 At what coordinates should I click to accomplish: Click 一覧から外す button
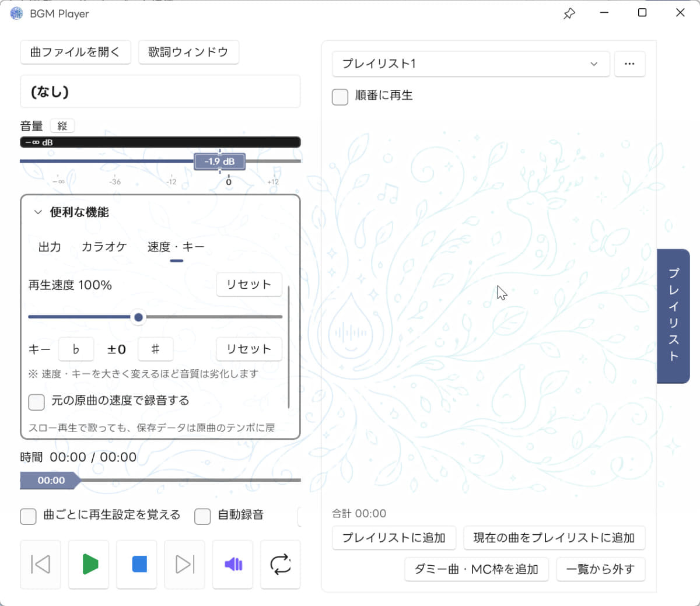[601, 569]
